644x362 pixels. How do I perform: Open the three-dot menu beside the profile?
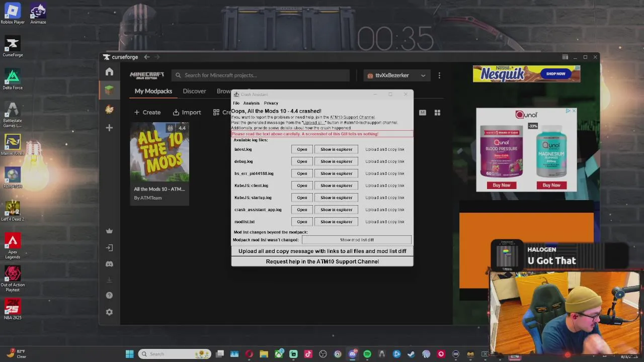pyautogui.click(x=439, y=75)
